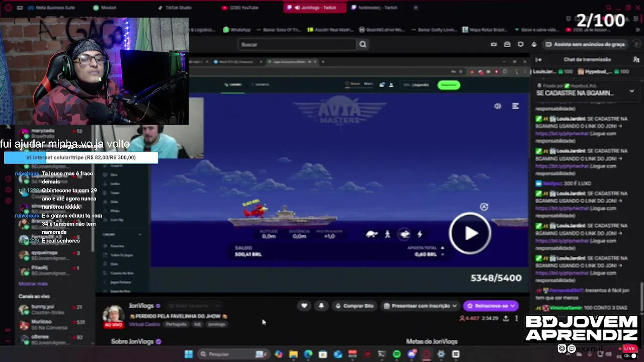Open the Avia Masters hamburger menu
The height and width of the screenshot is (362, 644).
(x=515, y=106)
